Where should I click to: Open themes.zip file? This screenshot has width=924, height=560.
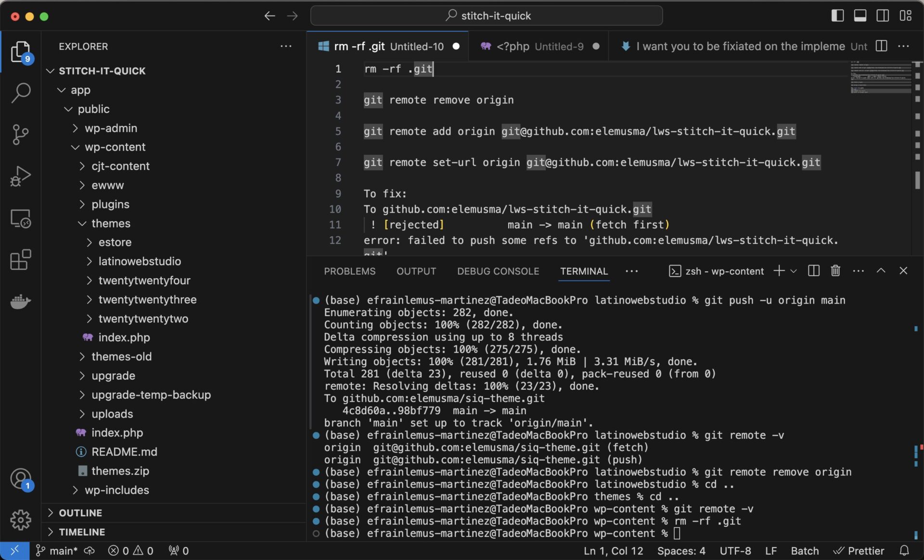click(173, 471)
